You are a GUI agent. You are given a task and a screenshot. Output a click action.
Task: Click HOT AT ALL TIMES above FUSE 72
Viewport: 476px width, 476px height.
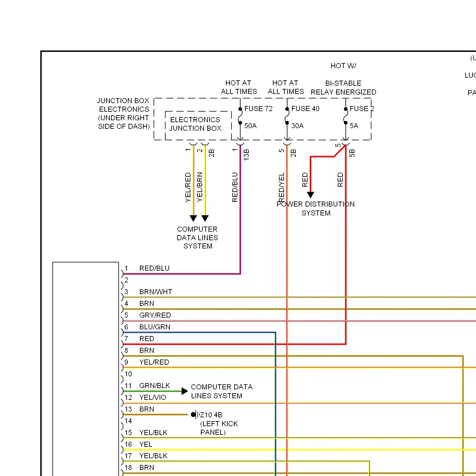tap(239, 87)
